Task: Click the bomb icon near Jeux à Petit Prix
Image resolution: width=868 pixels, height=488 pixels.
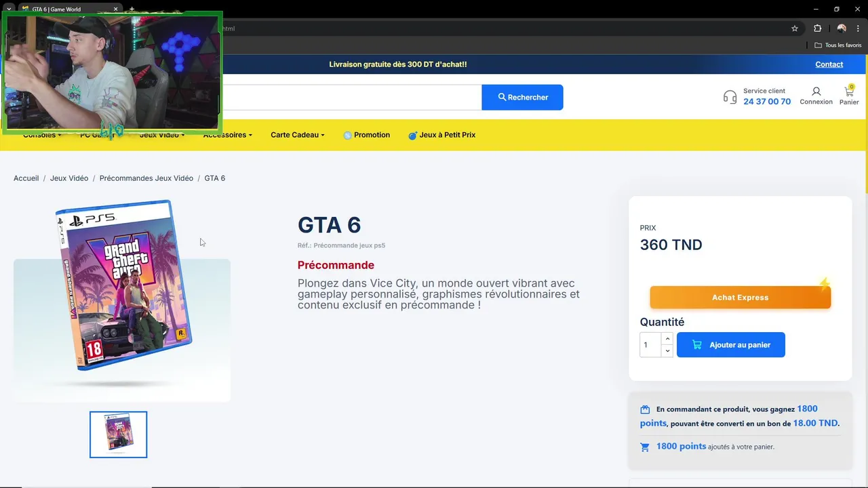Action: pos(412,135)
